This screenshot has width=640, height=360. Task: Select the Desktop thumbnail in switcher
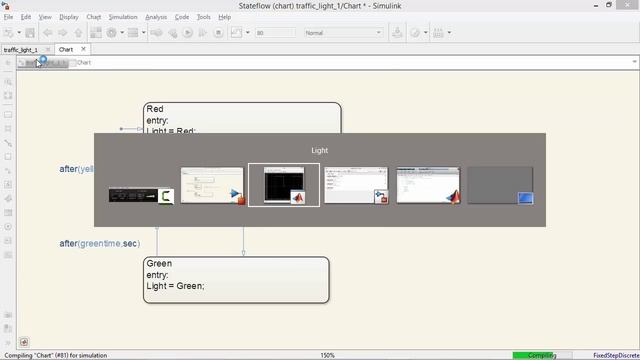[x=500, y=185]
